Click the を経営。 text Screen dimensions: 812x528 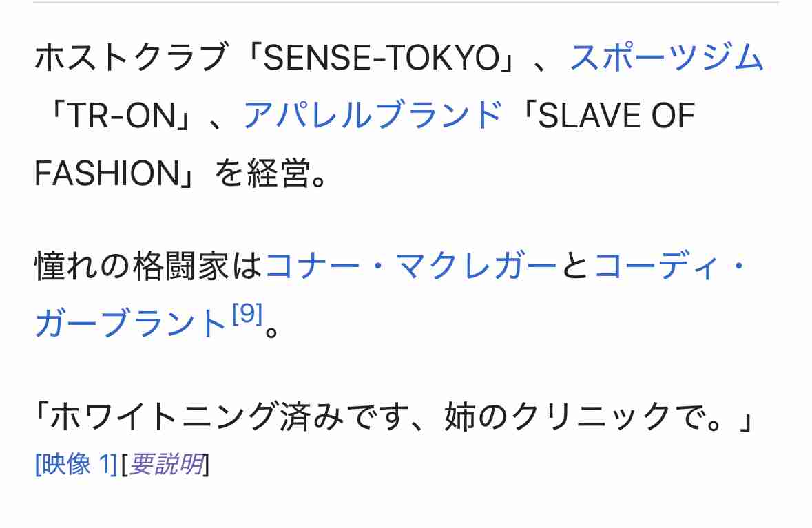[x=271, y=173]
